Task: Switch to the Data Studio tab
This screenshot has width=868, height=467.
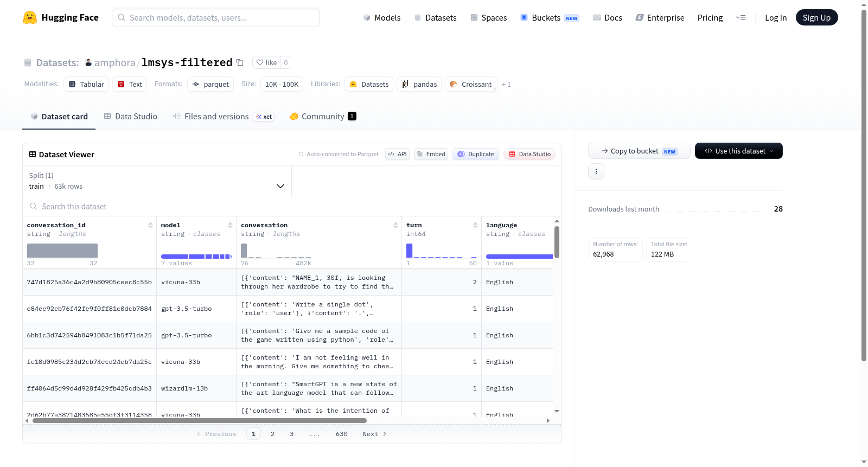Action: click(131, 117)
